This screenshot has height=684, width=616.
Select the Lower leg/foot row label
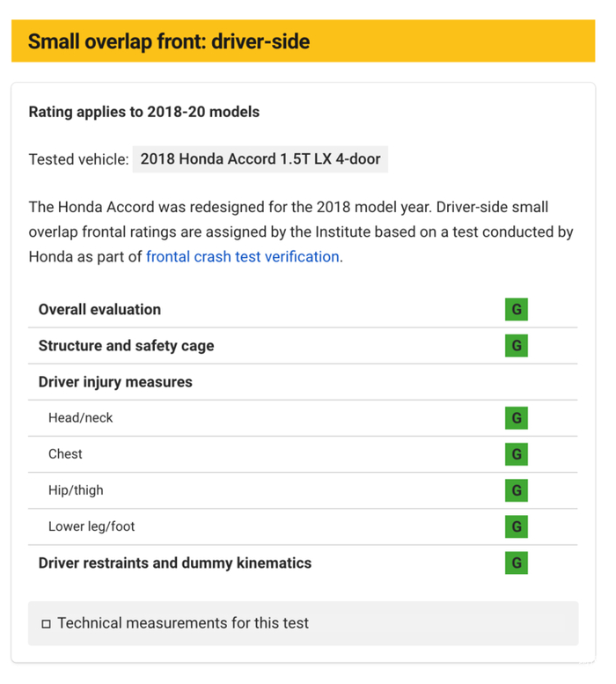click(92, 526)
